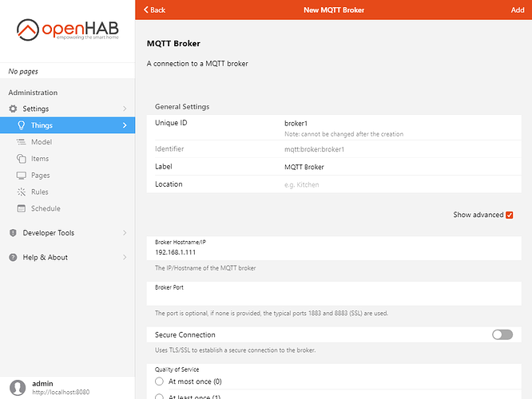Screen dimensions: 532x399
Task: Click the Schedule calendar icon
Action: point(22,209)
